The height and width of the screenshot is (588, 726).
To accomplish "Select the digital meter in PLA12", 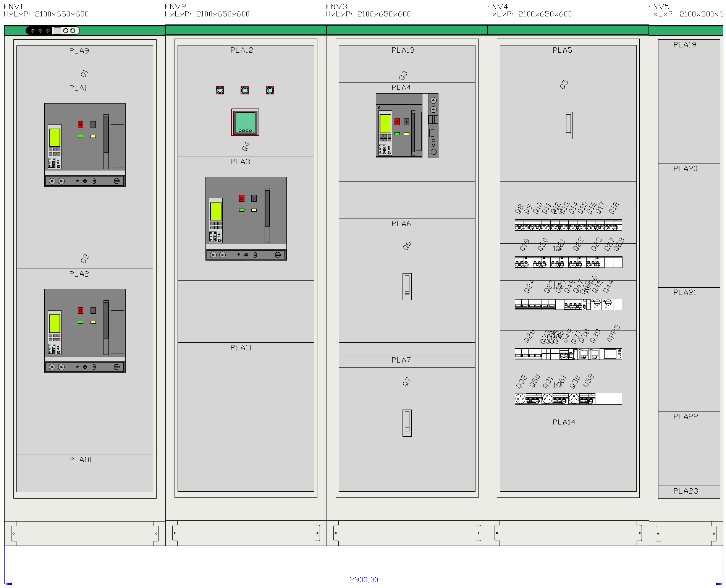I will click(x=245, y=122).
